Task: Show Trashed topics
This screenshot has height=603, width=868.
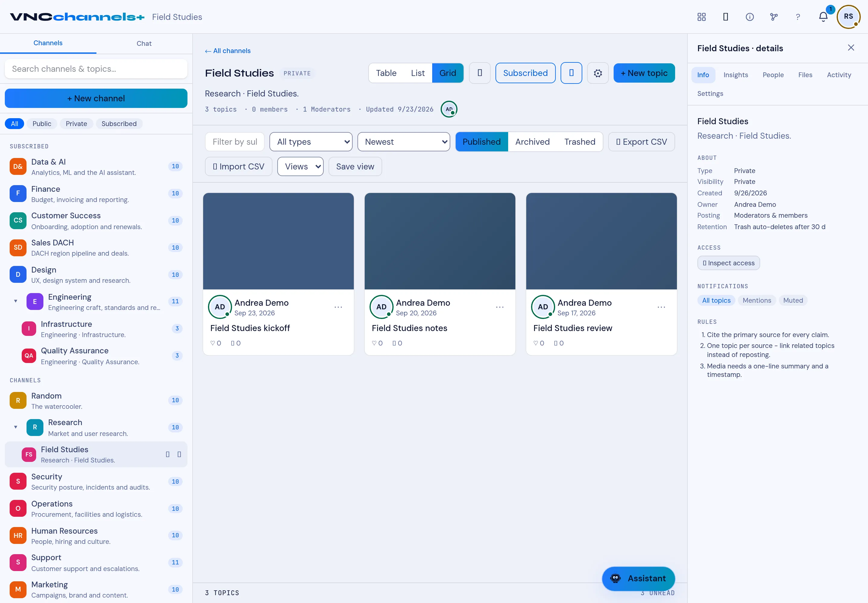Action: tap(580, 142)
